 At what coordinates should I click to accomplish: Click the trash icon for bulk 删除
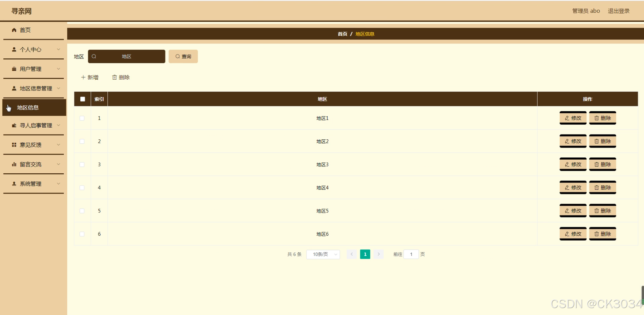(x=115, y=78)
